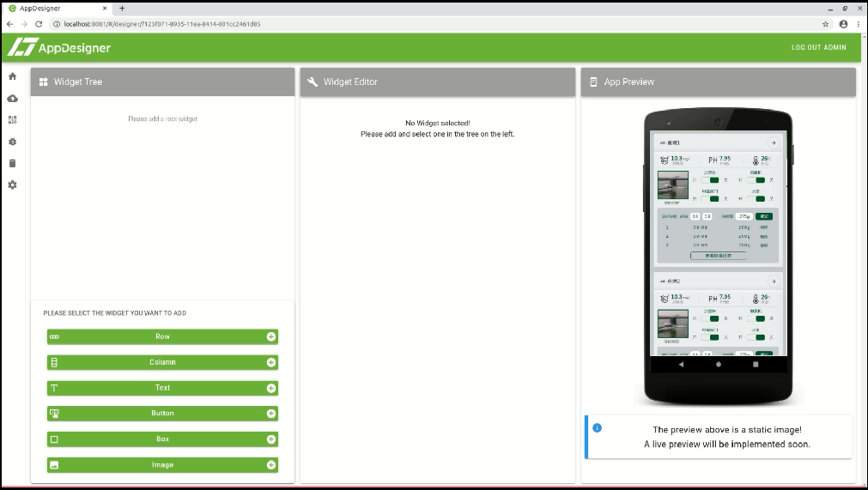Open settings via the gear sidebar icon
The image size is (868, 490).
[x=12, y=185]
